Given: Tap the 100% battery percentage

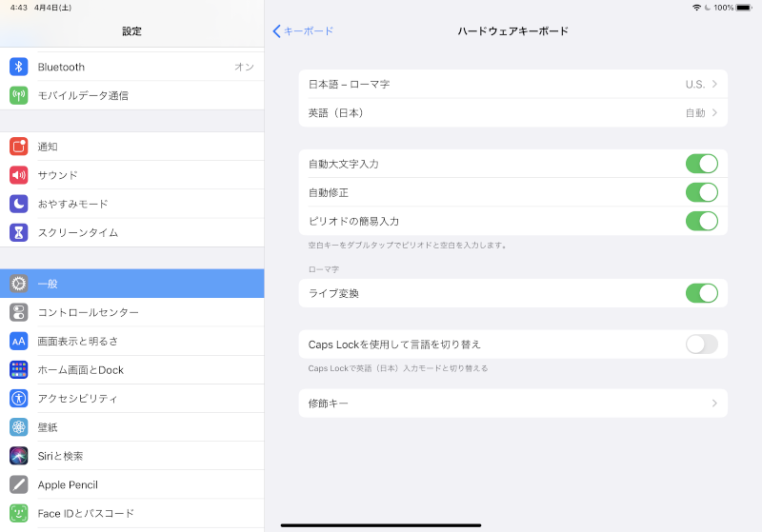Looking at the screenshot, I should (723, 8).
